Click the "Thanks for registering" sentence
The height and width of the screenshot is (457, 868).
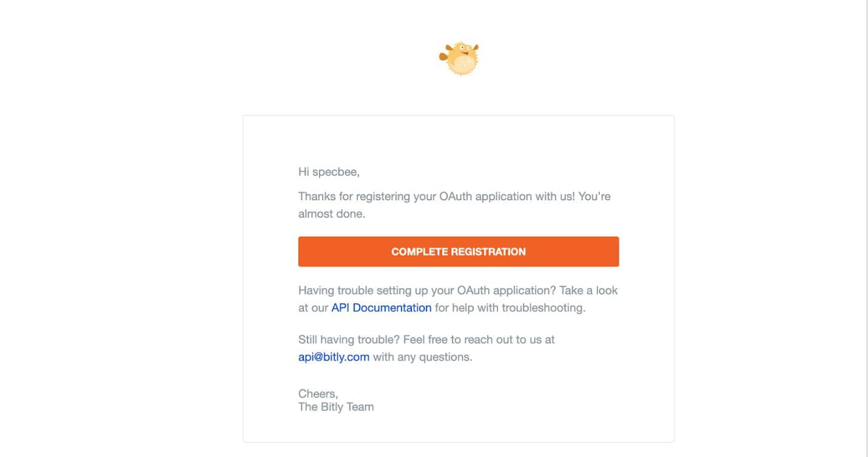tap(364, 197)
